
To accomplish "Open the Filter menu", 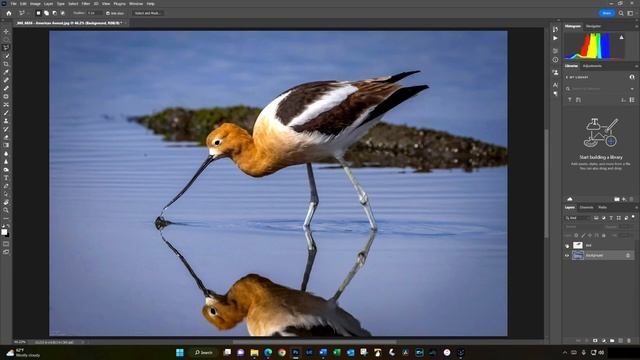I will coord(86,4).
